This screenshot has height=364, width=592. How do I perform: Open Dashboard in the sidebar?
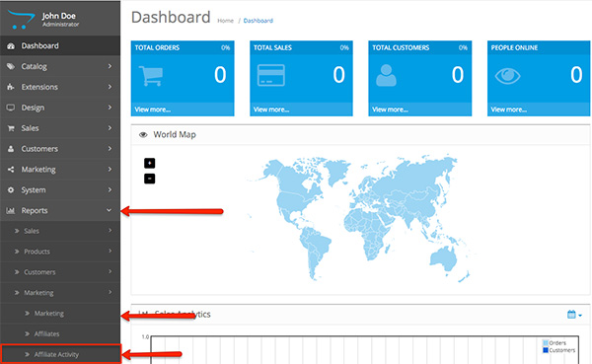pos(60,46)
